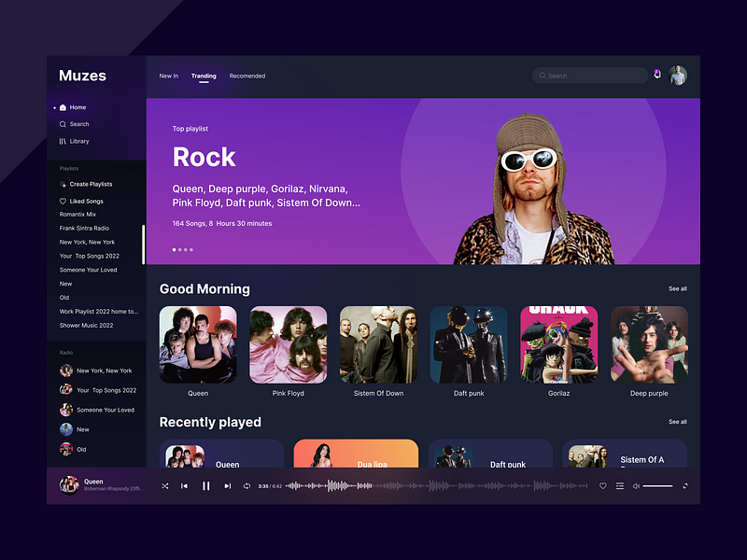Open the Pink Floyd album thumbnail
The image size is (747, 560).
click(288, 343)
